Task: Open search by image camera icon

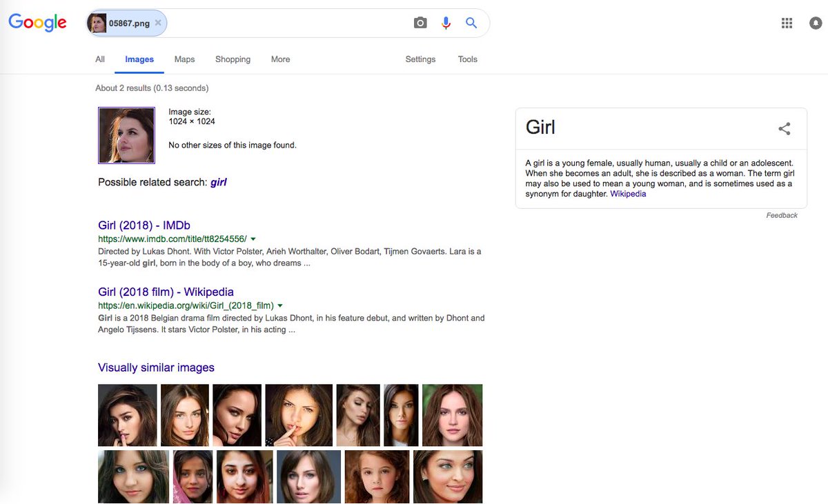Action: pos(420,23)
